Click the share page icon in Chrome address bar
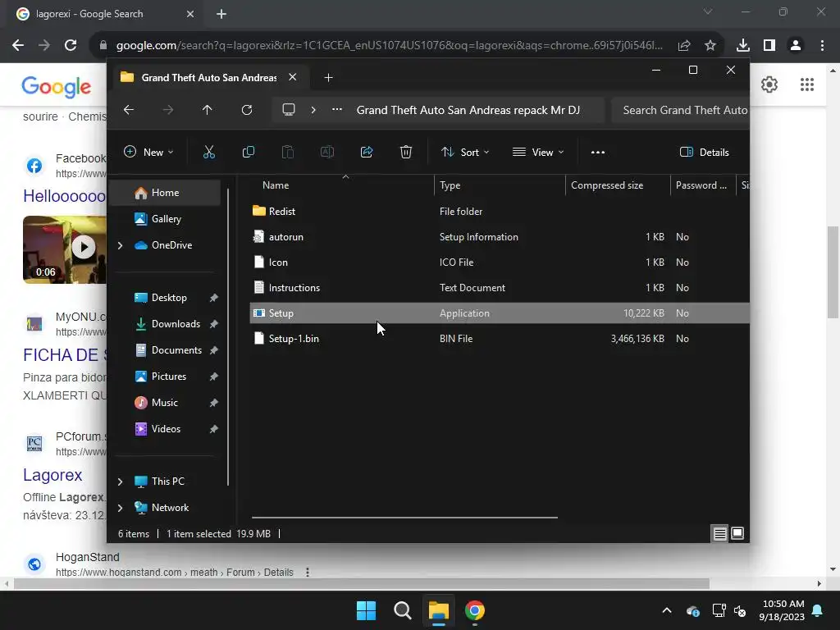This screenshot has width=840, height=630. coord(684,46)
